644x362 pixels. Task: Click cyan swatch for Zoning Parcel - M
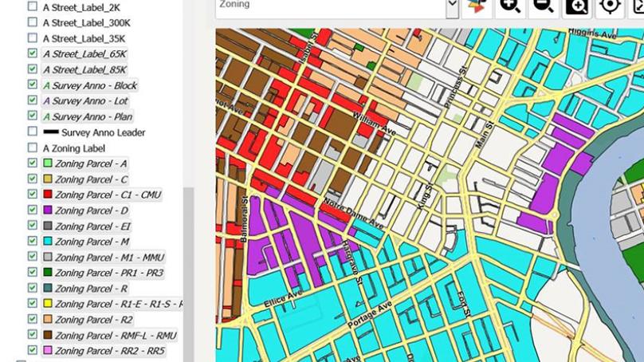pos(48,241)
